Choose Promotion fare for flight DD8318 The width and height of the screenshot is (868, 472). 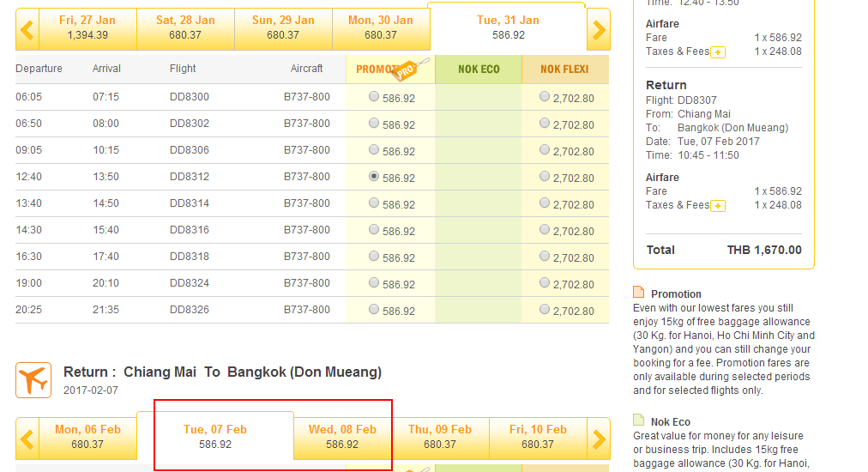pos(374,256)
